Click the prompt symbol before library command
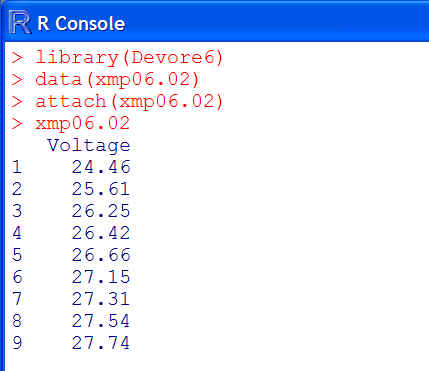Image resolution: width=429 pixels, height=371 pixels. point(17,58)
